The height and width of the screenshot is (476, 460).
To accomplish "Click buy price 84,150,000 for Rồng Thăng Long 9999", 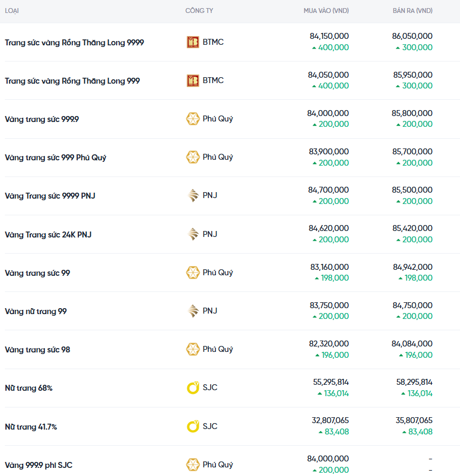I will tap(329, 36).
